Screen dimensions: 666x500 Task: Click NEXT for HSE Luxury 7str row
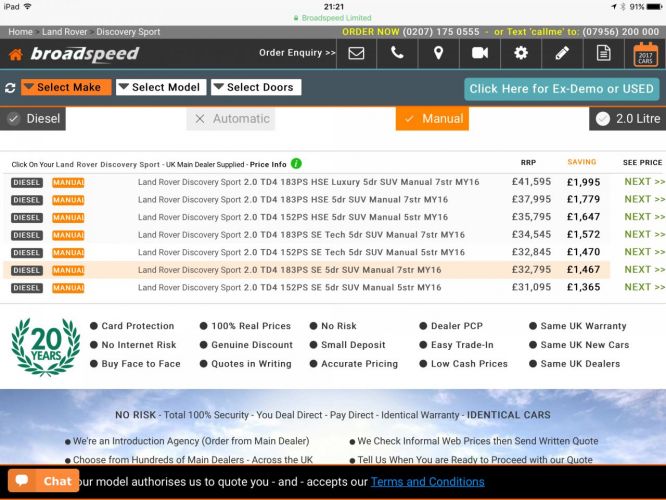(x=644, y=182)
